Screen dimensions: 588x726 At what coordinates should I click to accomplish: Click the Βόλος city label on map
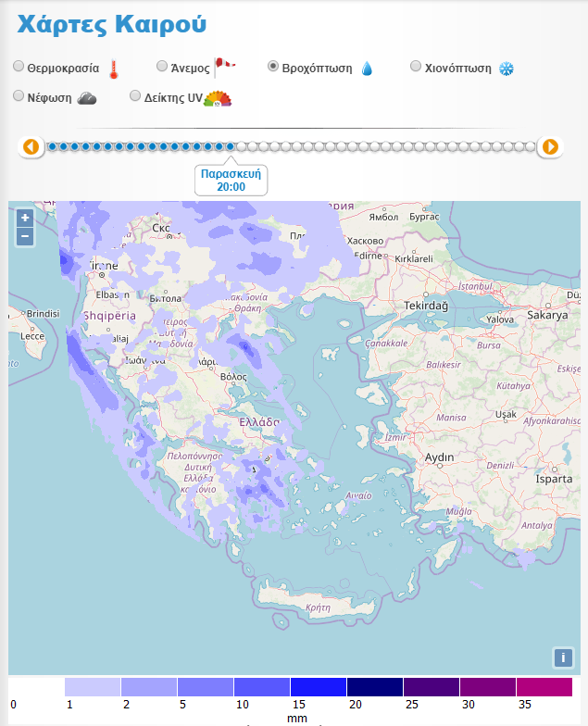[x=233, y=377]
